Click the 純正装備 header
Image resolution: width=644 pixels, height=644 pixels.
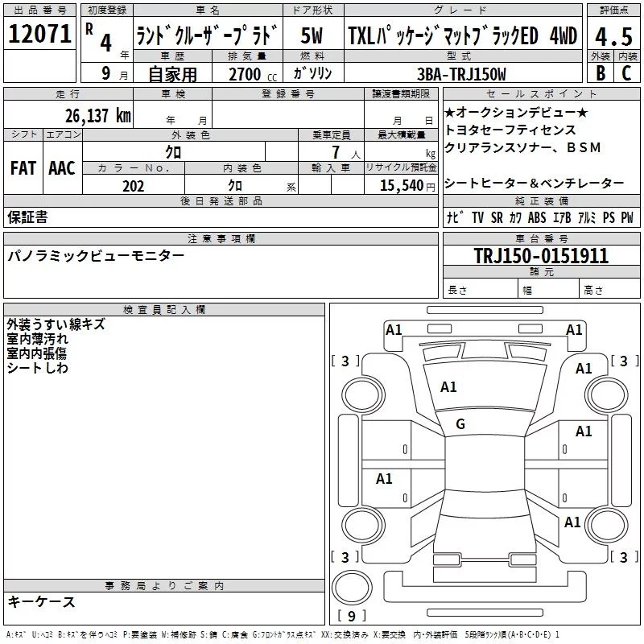[541, 200]
